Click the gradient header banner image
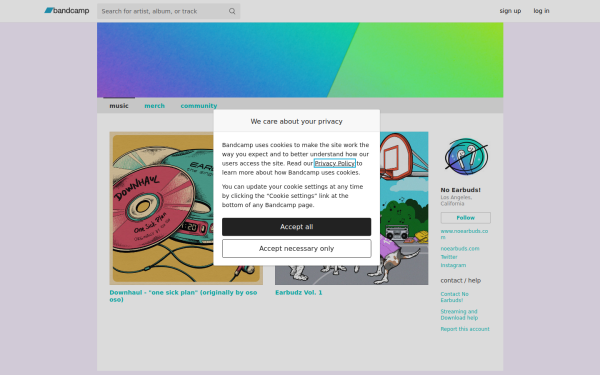600x375 pixels. point(300,60)
